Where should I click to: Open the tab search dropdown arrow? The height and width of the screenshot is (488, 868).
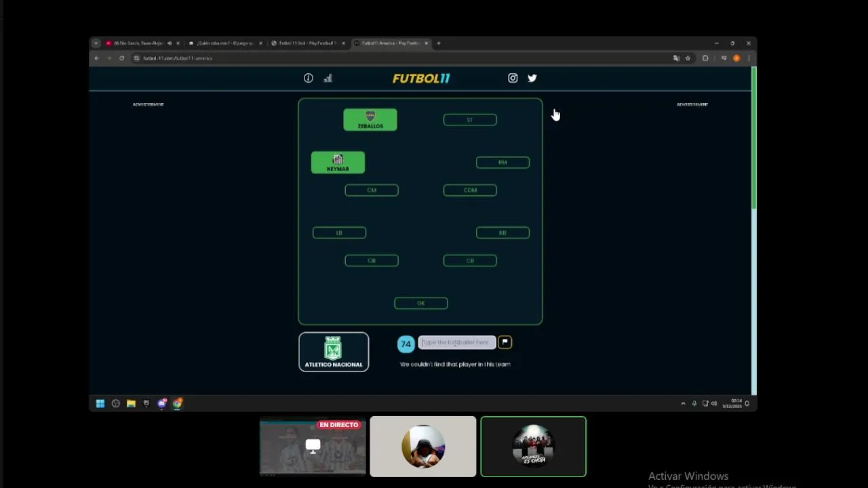(x=96, y=43)
